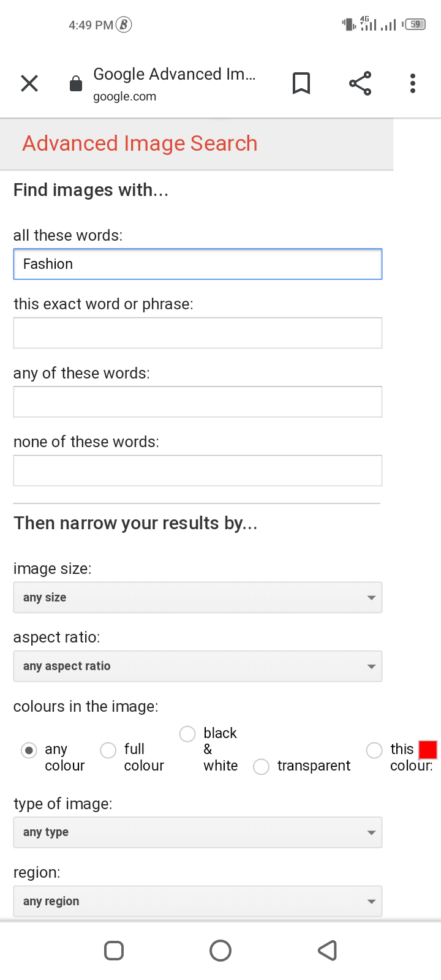Viewport: 441px width, 980px height.
Task: Select the "any colour" radio button
Action: (x=29, y=750)
